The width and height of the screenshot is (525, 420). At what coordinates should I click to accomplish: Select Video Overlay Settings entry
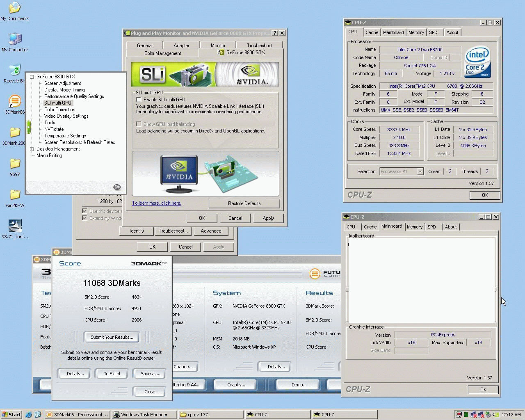(66, 116)
